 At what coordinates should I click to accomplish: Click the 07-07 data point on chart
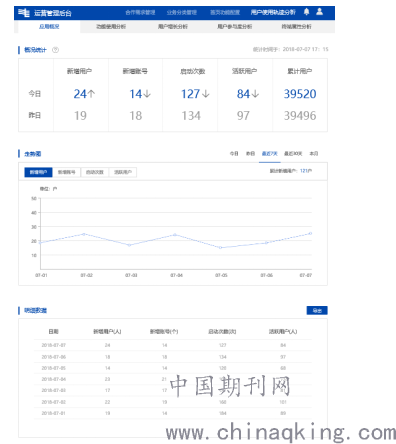click(x=310, y=233)
